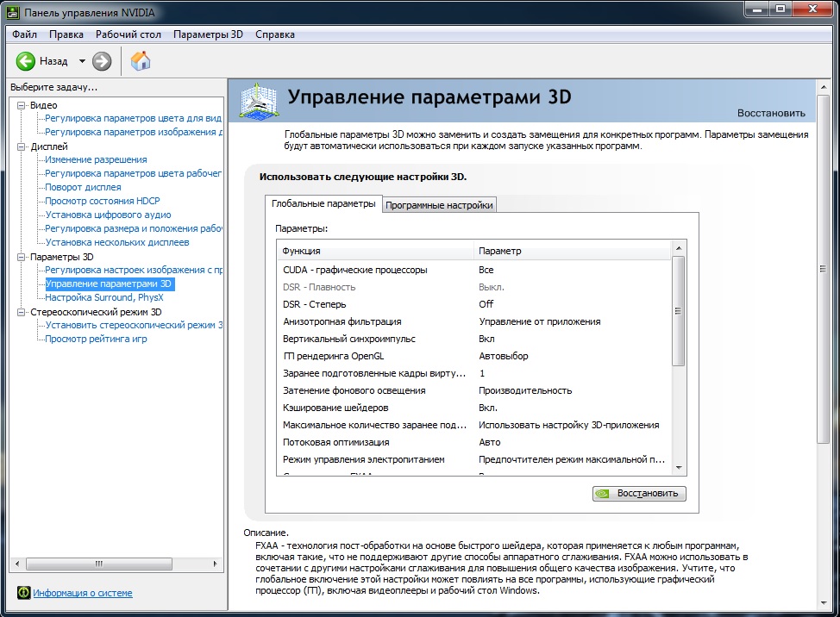Click the main page scroll-down arrow
Screen dimensions: 840x617
[x=824, y=602]
